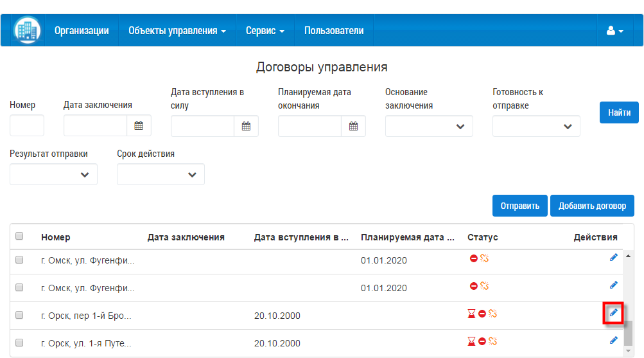The width and height of the screenshot is (644, 358).
Task: Open the user account menu icon
Action: 614,30
